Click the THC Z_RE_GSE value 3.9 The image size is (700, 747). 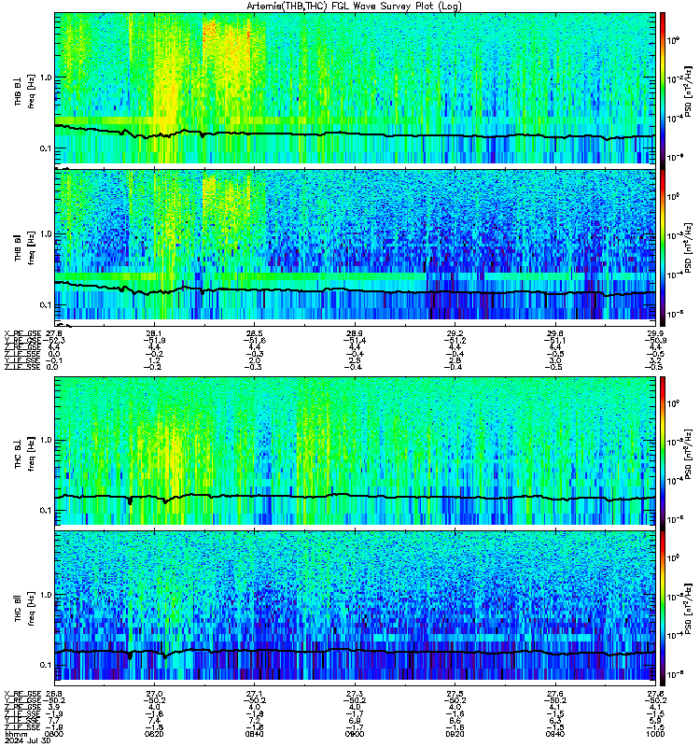54,708
